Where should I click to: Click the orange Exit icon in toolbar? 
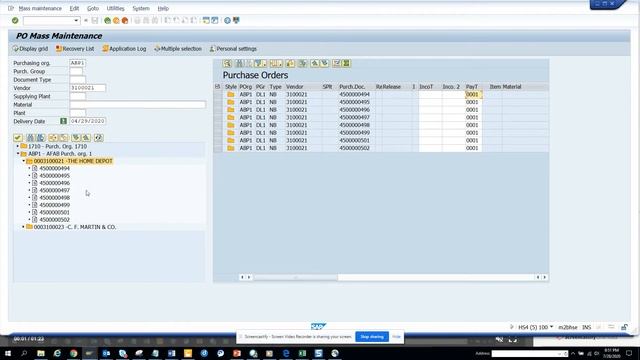coord(116,20)
